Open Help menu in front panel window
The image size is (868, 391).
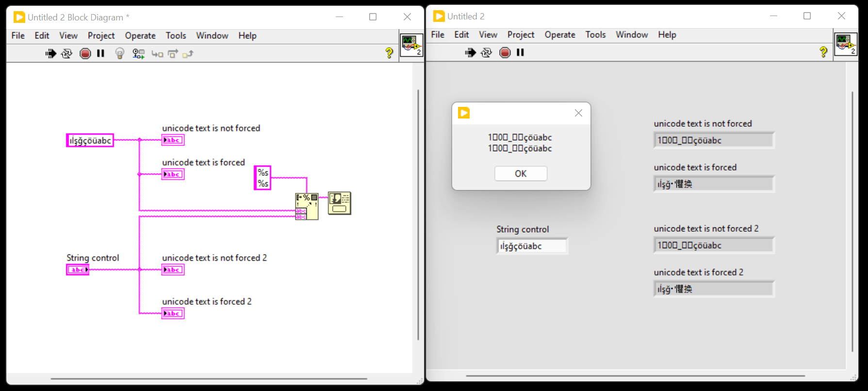click(667, 34)
